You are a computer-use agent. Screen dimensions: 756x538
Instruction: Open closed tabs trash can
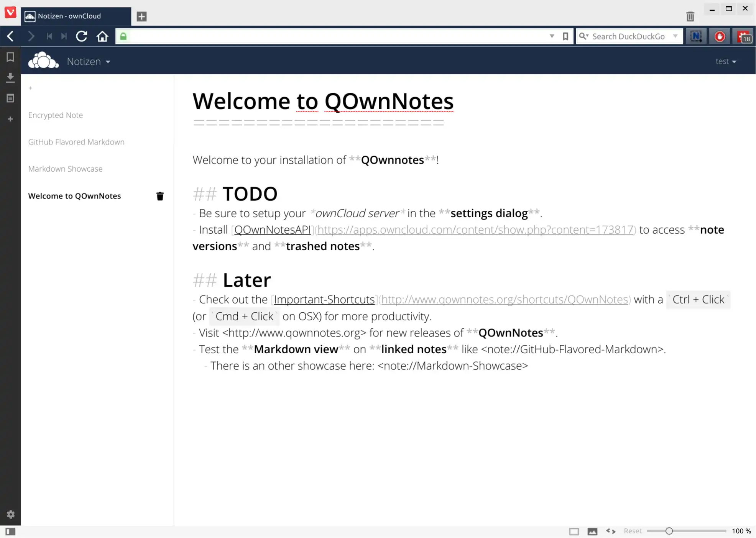pos(690,16)
